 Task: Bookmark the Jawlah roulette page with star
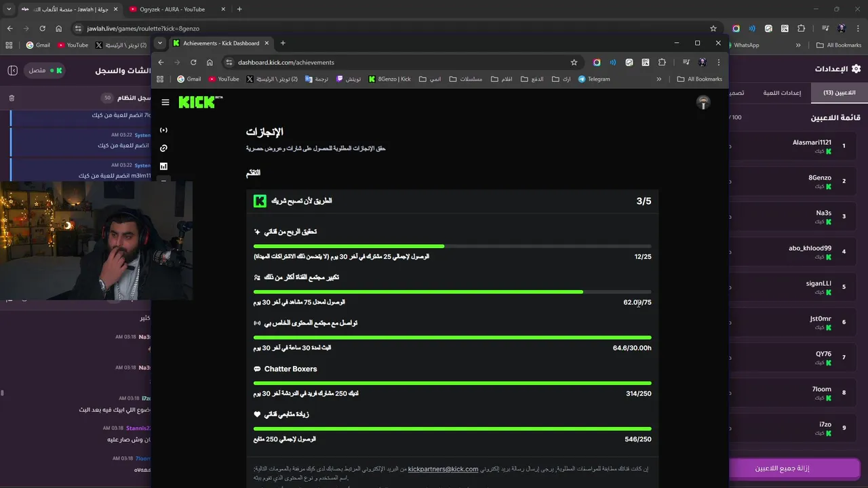point(713,28)
